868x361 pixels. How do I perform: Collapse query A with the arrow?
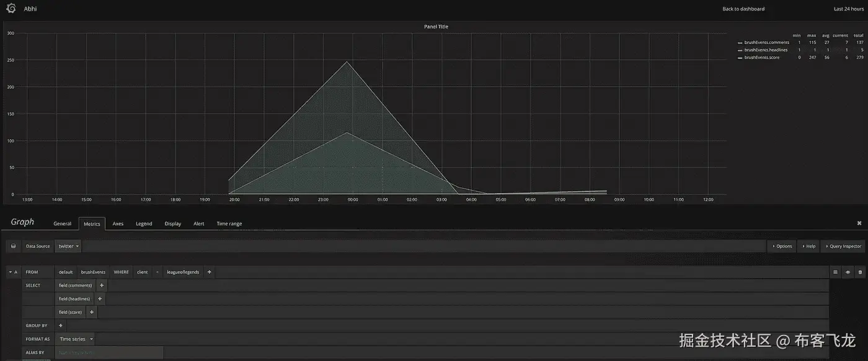coord(11,272)
